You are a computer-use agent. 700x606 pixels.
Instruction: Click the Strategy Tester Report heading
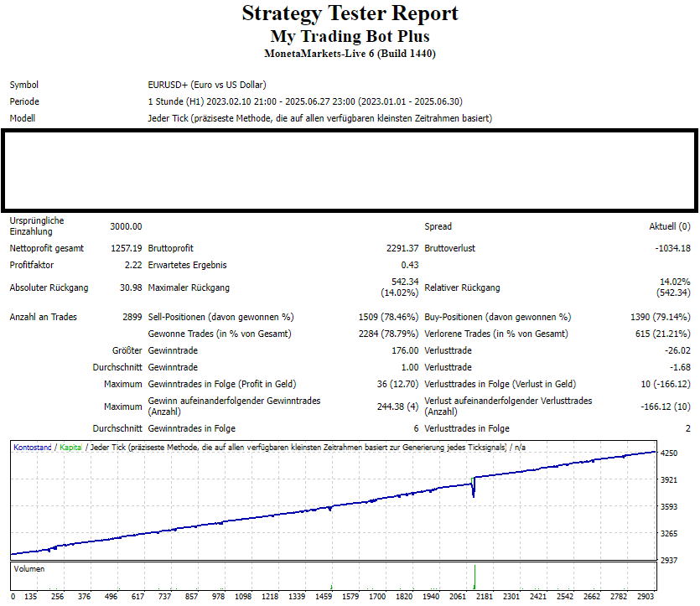point(350,13)
